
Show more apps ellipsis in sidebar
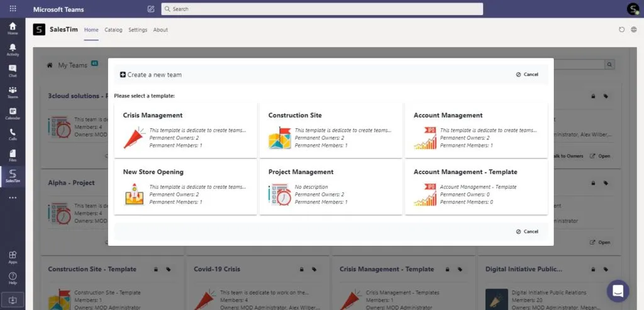pos(13,197)
